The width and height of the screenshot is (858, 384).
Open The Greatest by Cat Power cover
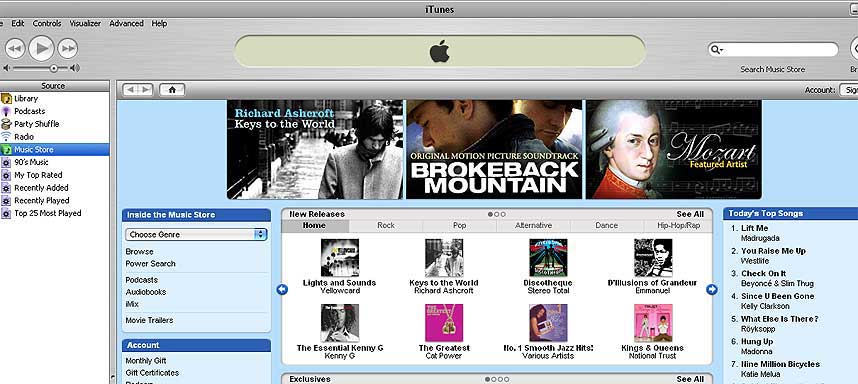tap(444, 323)
